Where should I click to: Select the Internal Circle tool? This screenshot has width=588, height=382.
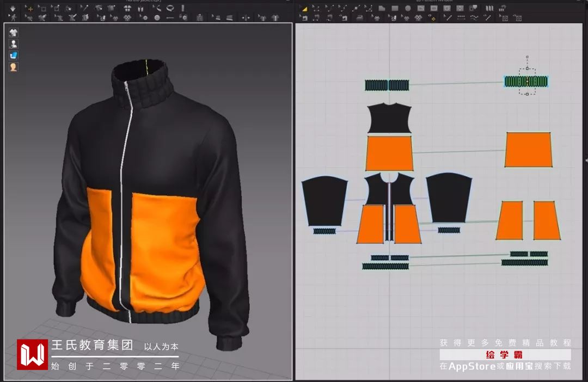(x=447, y=8)
